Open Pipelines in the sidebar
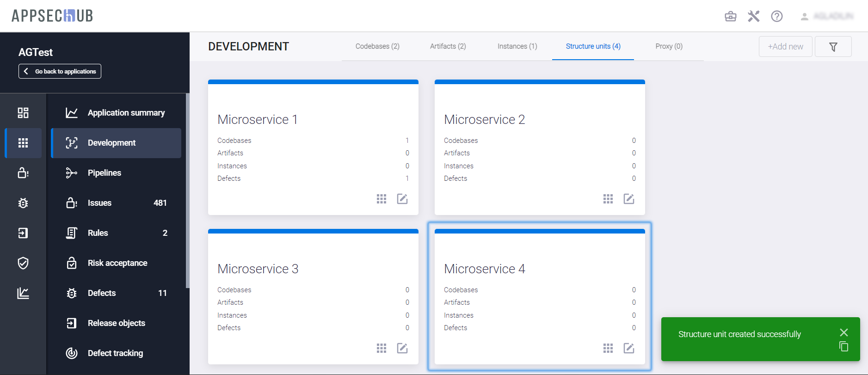The width and height of the screenshot is (868, 375). 105,173
